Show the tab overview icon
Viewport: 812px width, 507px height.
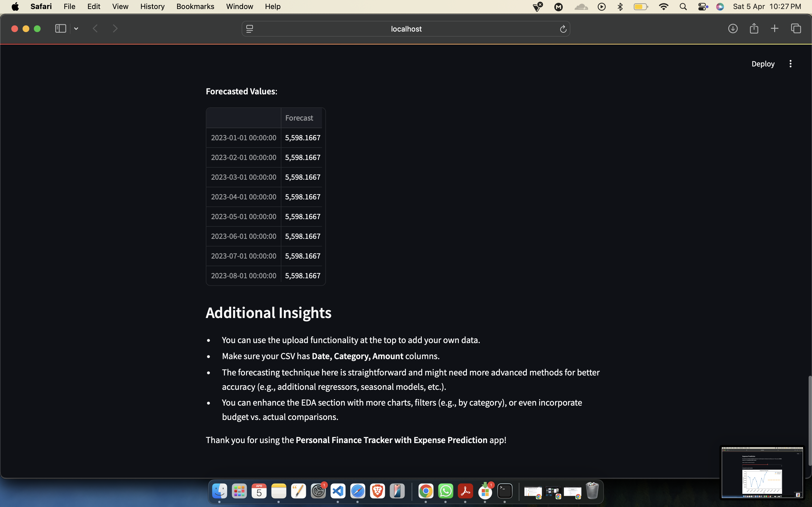click(796, 28)
